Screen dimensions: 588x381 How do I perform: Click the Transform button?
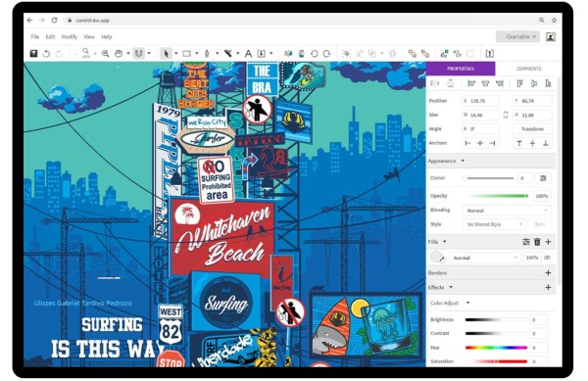(532, 129)
